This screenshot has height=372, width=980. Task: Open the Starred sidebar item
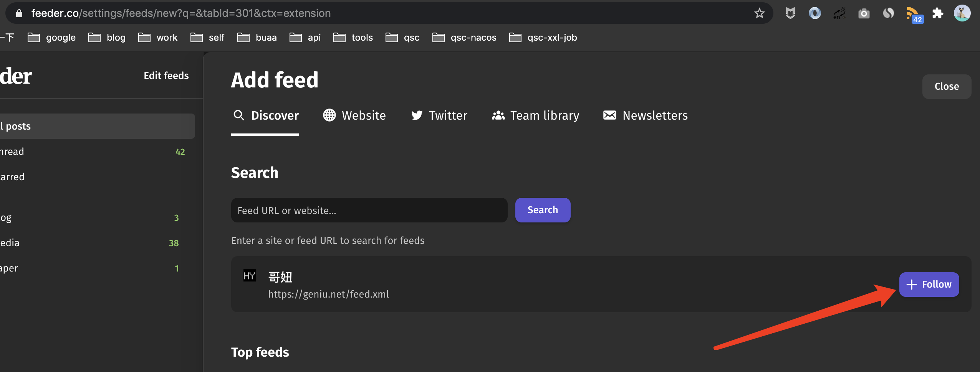pyautogui.click(x=98, y=177)
